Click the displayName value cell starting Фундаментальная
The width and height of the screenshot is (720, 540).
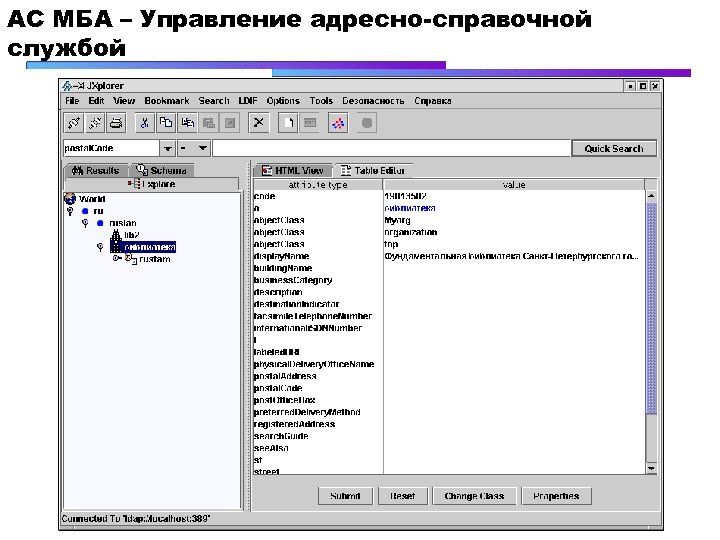click(x=514, y=256)
